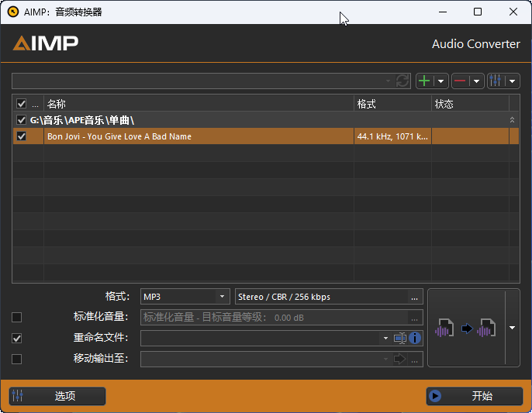This screenshot has width=532, height=413.
Task: Select Bon Jovi - You Give Love A Bad Name
Action: point(119,136)
